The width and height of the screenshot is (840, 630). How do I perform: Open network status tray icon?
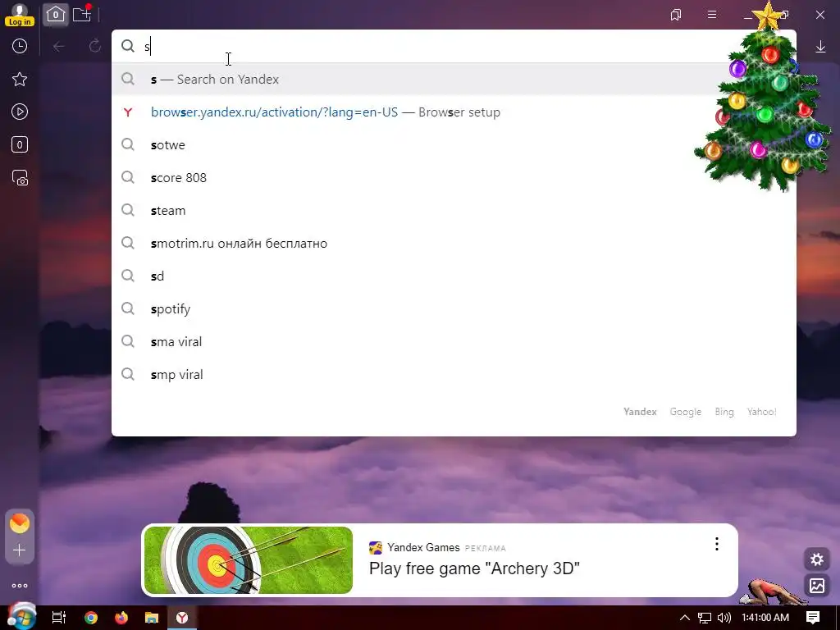(705, 618)
